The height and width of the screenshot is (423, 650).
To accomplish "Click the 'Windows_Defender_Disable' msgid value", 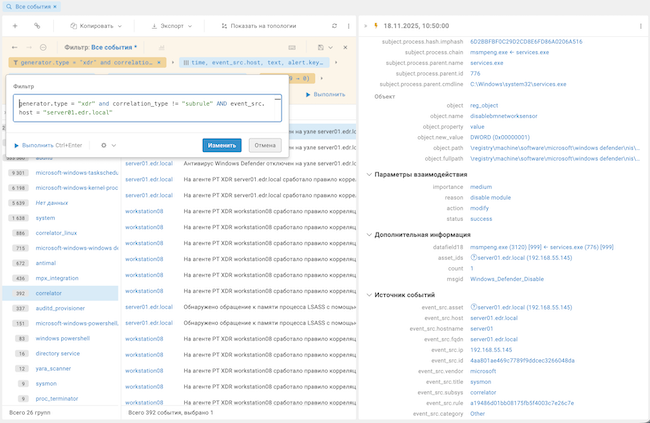I will [x=507, y=279].
